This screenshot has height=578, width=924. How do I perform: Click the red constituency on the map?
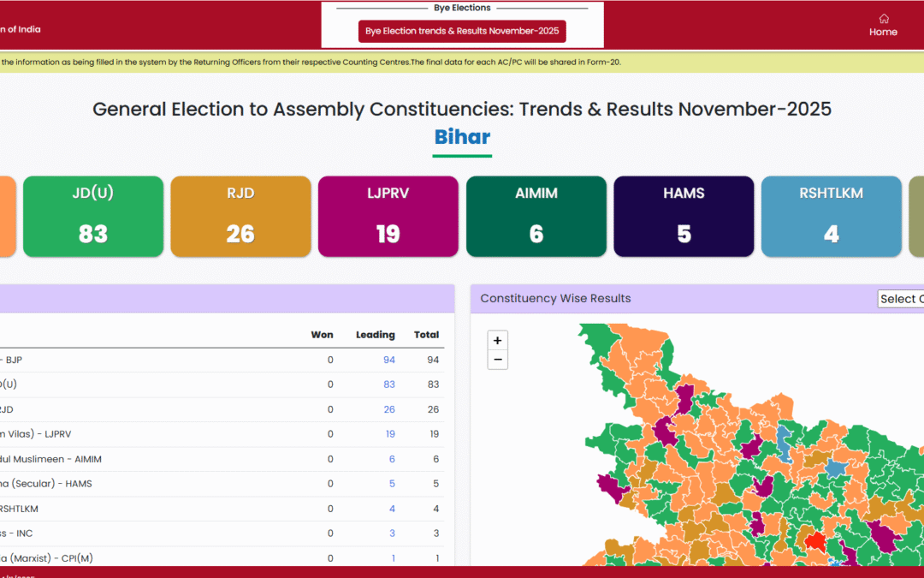[815, 541]
